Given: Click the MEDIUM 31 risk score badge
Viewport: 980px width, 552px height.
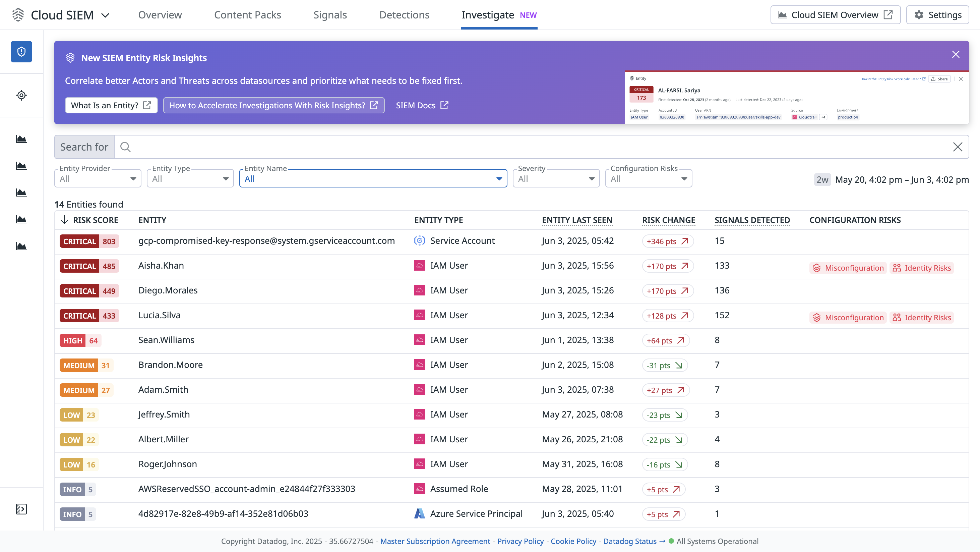Looking at the screenshot, I should 86,366.
